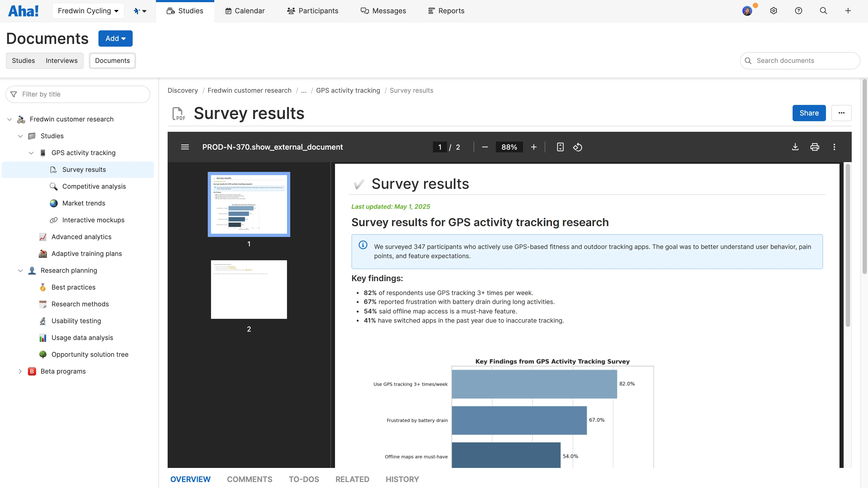Image resolution: width=868 pixels, height=488 pixels.
Task: Toggle the PDF sidebar hamburger menu
Action: 185,147
